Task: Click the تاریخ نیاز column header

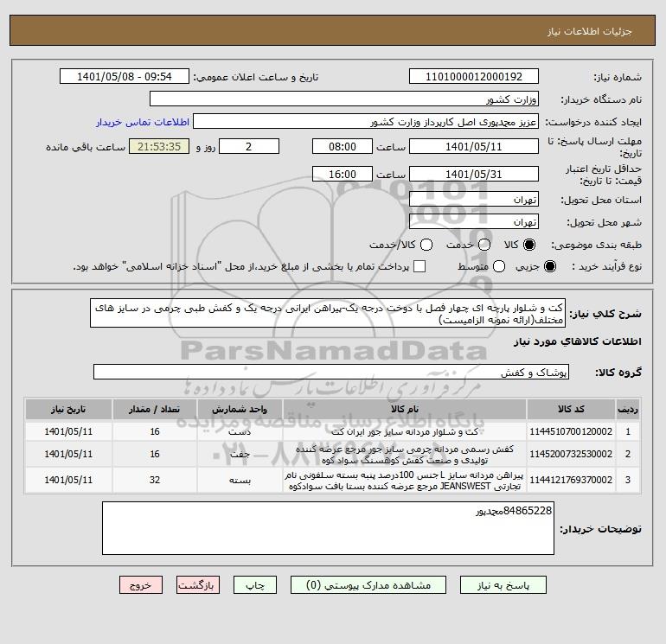Action: click(x=68, y=409)
